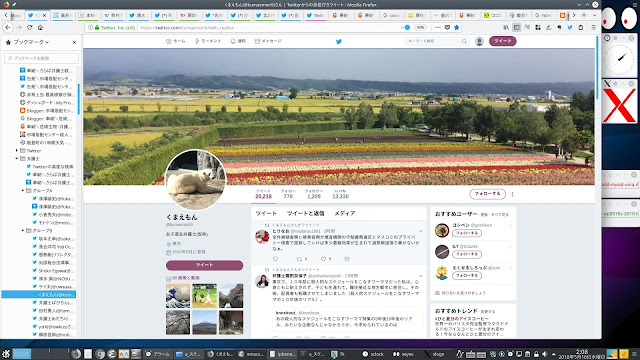The width and height of the screenshot is (640, 360).
Task: Open the xeyes taskbar entry
Action: coord(403,354)
